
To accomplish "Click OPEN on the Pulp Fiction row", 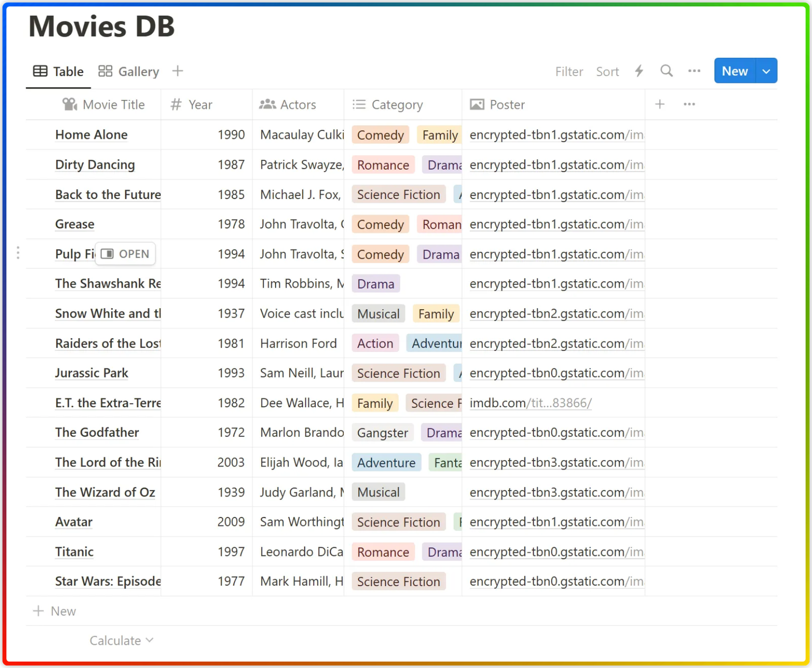I will [x=125, y=254].
